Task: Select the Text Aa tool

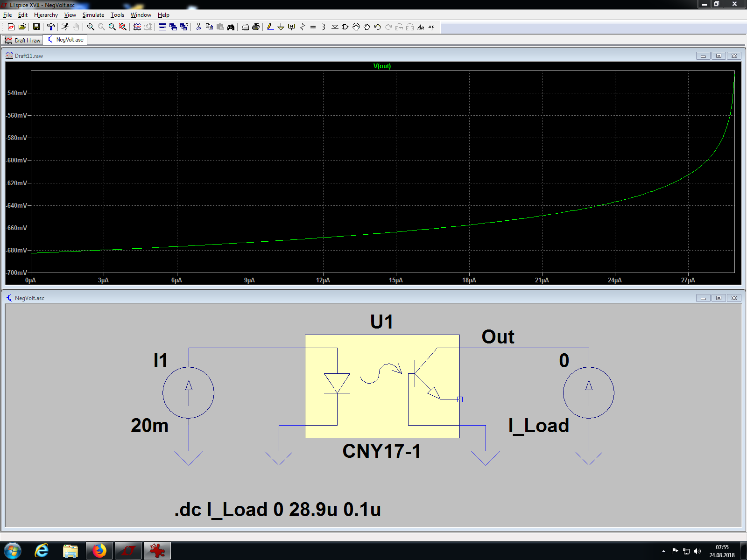Action: 421,27
